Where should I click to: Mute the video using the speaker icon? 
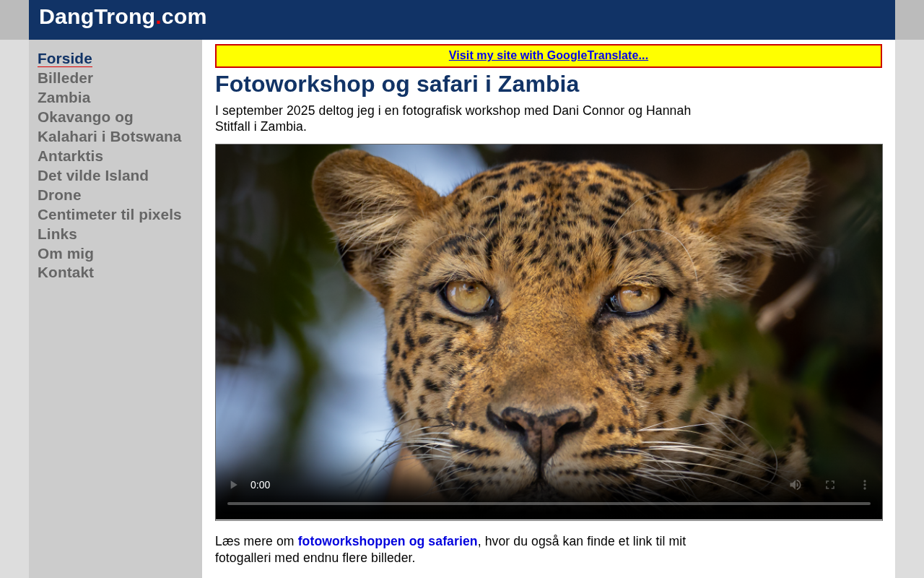[x=795, y=485]
